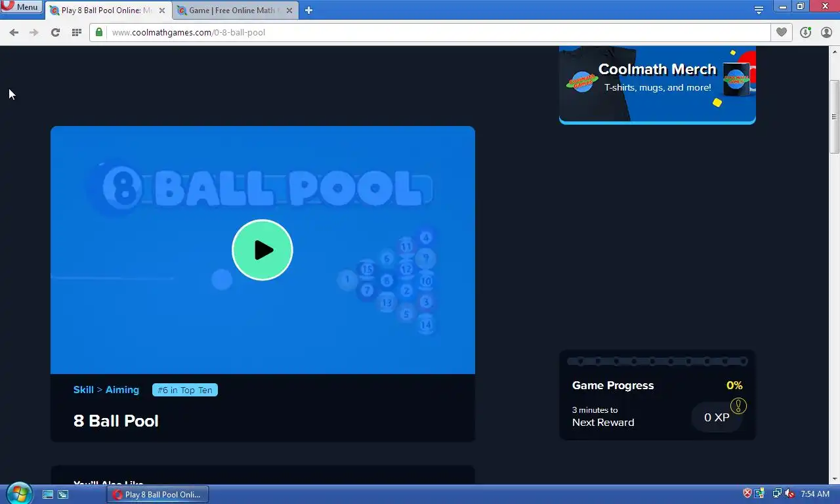Reload the current page
Image resolution: width=840 pixels, height=504 pixels.
coord(55,32)
